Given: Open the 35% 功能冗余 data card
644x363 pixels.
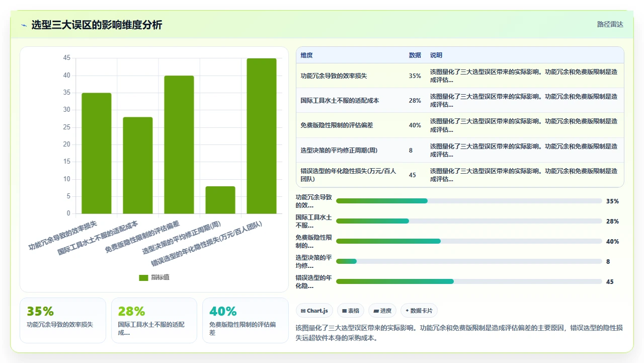Looking at the screenshot, I should [63, 320].
